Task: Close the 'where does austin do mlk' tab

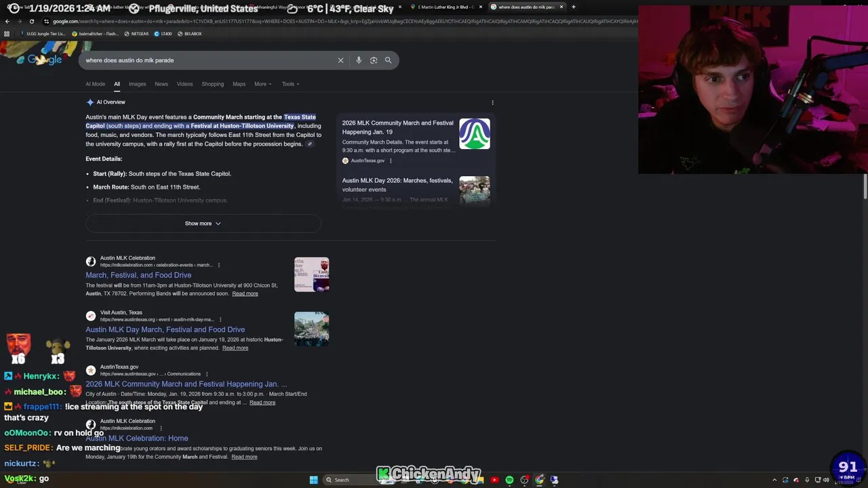Action: [561, 7]
